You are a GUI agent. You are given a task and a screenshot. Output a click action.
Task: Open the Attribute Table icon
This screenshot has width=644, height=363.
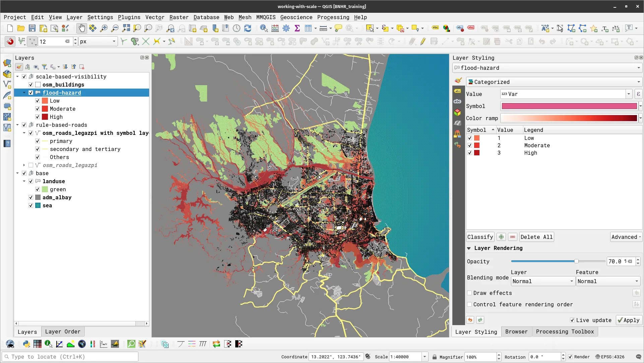click(308, 28)
